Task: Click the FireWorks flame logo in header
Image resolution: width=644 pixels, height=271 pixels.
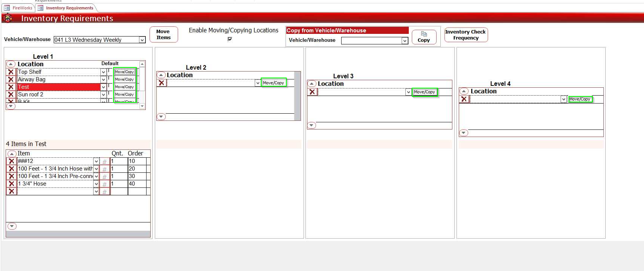Action: (x=8, y=18)
